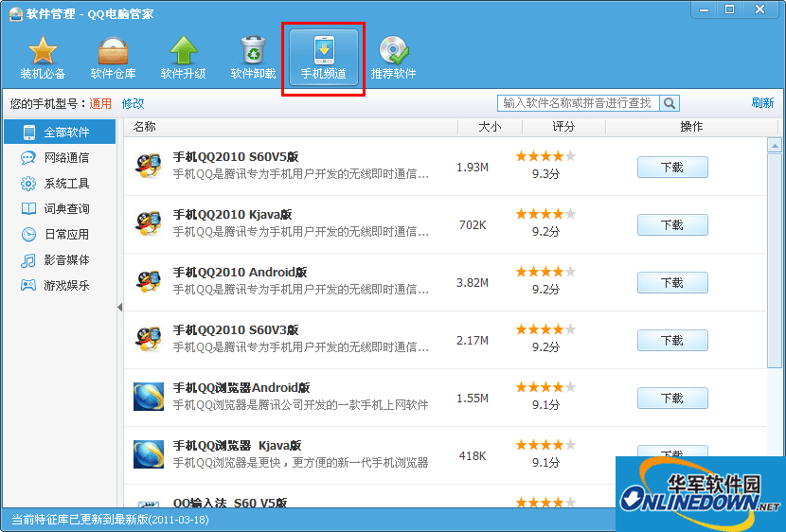Screen dimensions: 786x532
Task: Download 手机QQ2010 Android版
Action: pyautogui.click(x=672, y=282)
